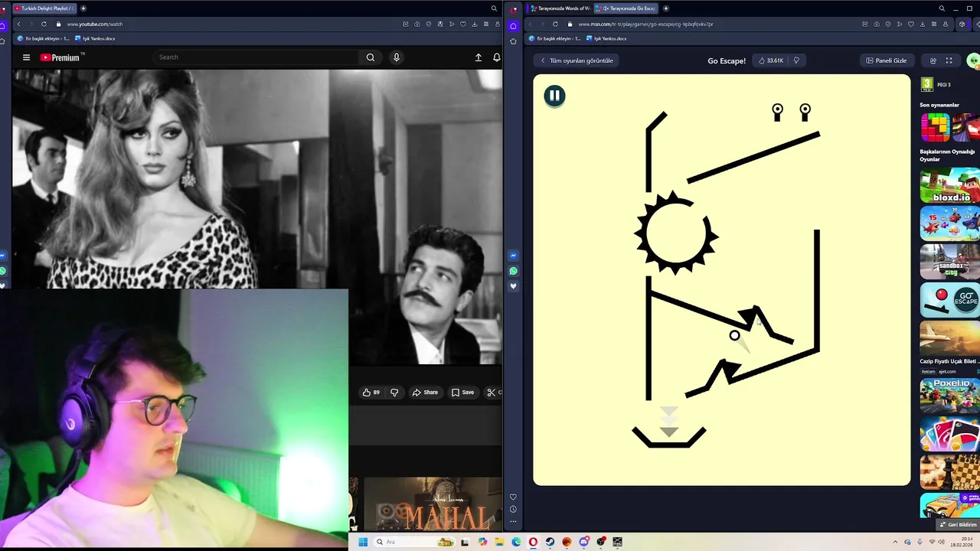The width and height of the screenshot is (980, 551).
Task: Click the taskbar 'Ara' search box
Action: [x=415, y=542]
